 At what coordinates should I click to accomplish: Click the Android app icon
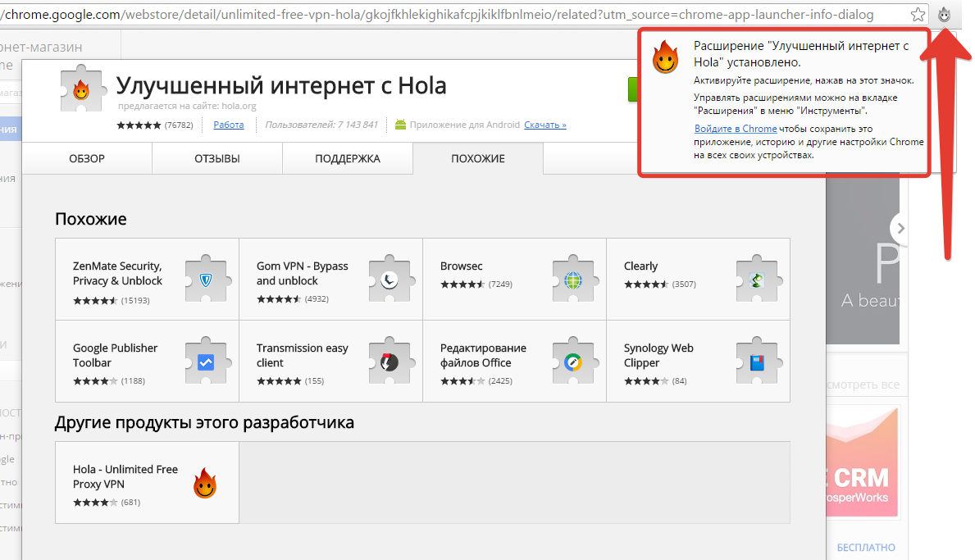point(400,125)
